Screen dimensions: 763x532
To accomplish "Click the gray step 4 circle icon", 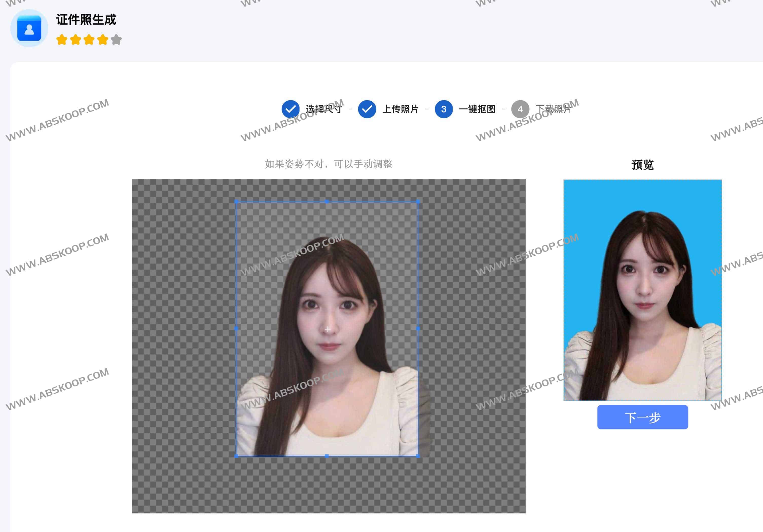I will (x=520, y=109).
